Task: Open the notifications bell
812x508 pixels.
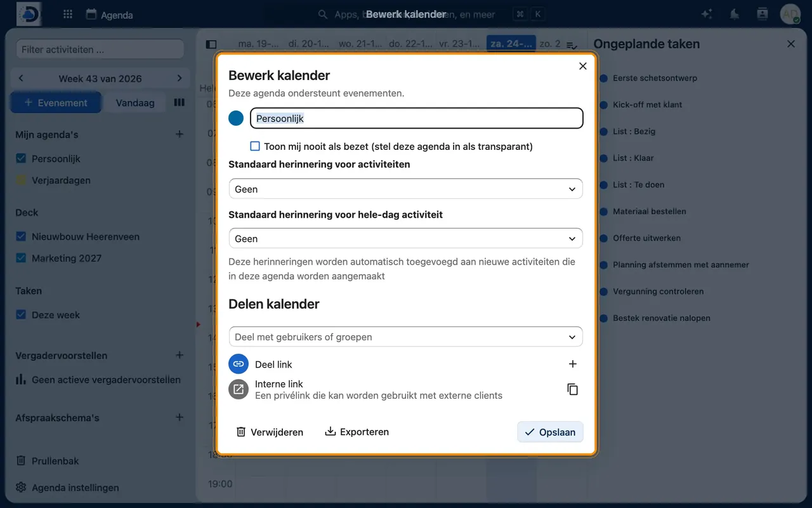Action: (735, 14)
